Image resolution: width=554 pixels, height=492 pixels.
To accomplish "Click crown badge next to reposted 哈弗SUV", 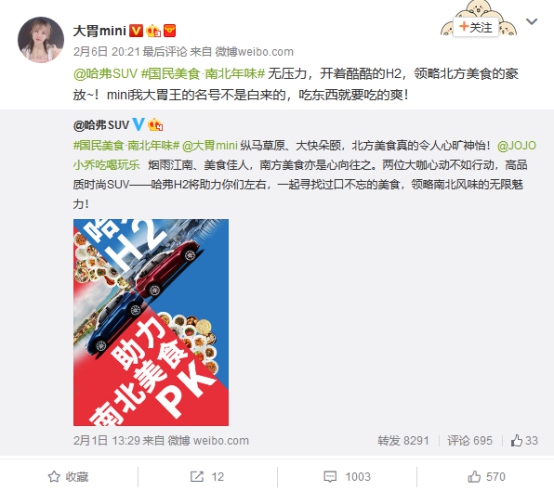I will coord(155,125).
